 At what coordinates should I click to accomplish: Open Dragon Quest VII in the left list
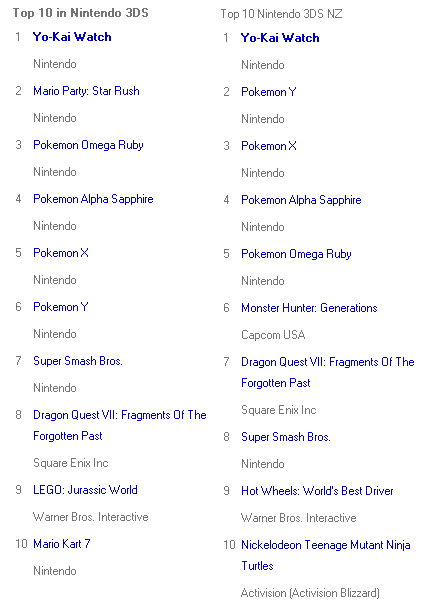120,425
